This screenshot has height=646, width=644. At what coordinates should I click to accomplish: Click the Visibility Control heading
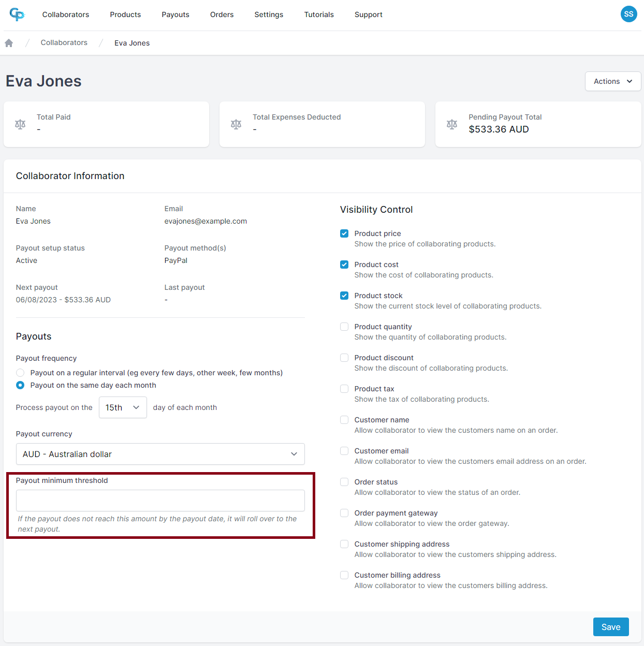[x=376, y=210]
